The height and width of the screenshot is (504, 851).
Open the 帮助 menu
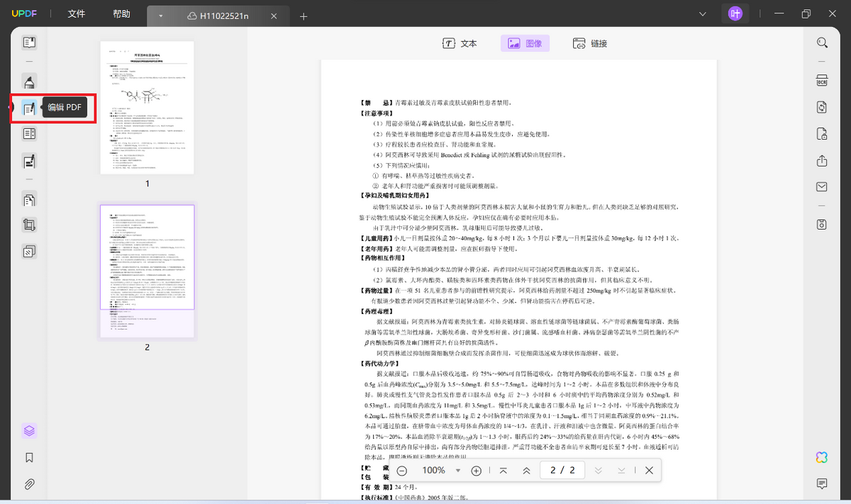[x=121, y=14]
